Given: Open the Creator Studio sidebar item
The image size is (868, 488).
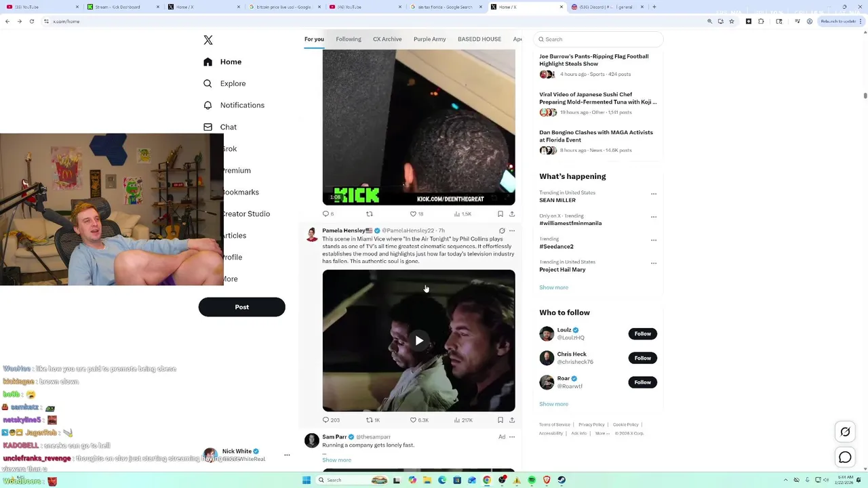Looking at the screenshot, I should 245,213.
